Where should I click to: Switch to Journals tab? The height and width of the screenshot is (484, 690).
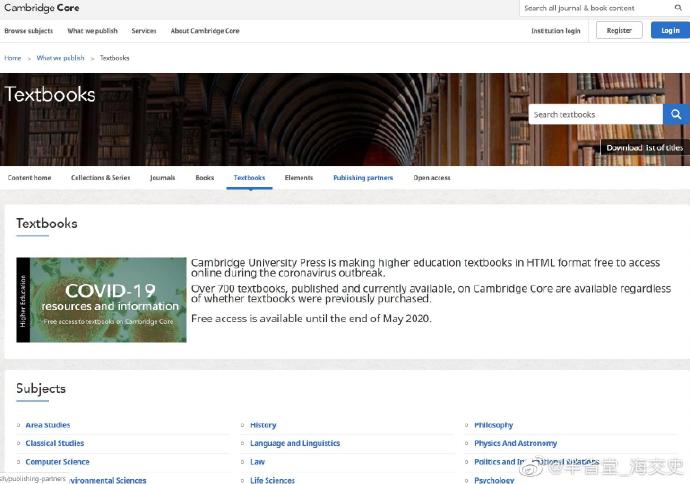tap(162, 178)
